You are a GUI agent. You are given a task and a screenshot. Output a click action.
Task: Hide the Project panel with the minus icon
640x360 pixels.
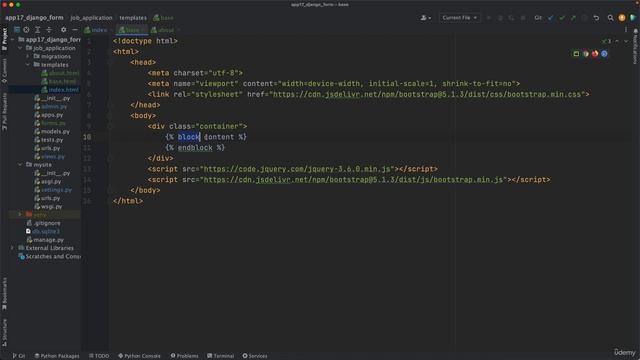(x=75, y=30)
